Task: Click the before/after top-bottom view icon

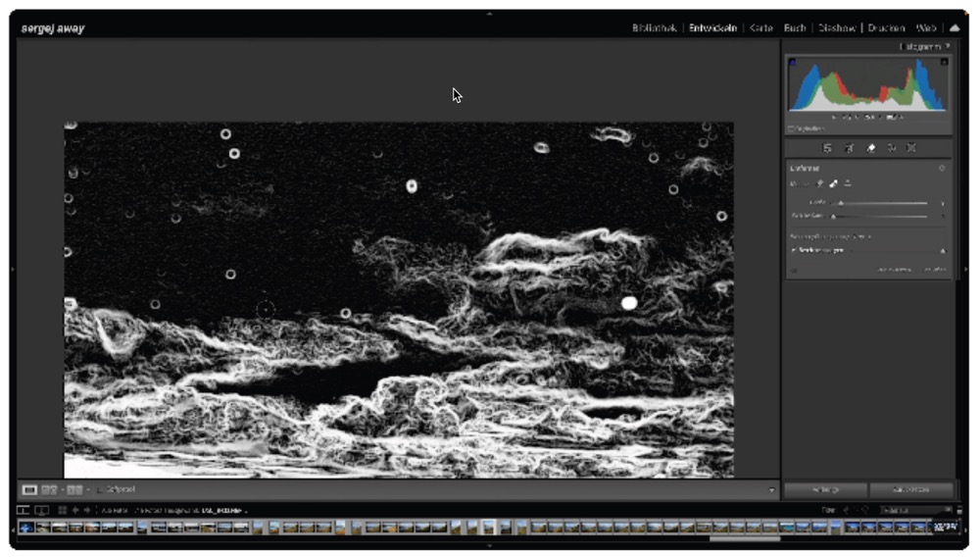Action: pos(75,490)
